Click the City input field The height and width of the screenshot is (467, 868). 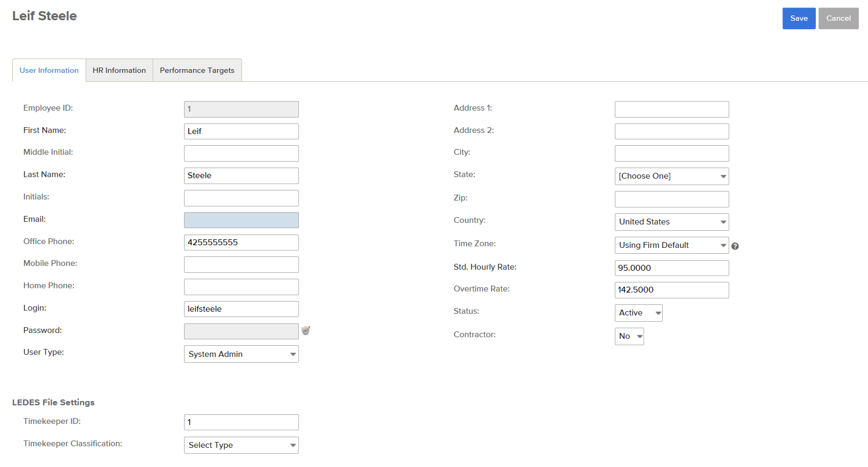(x=672, y=154)
